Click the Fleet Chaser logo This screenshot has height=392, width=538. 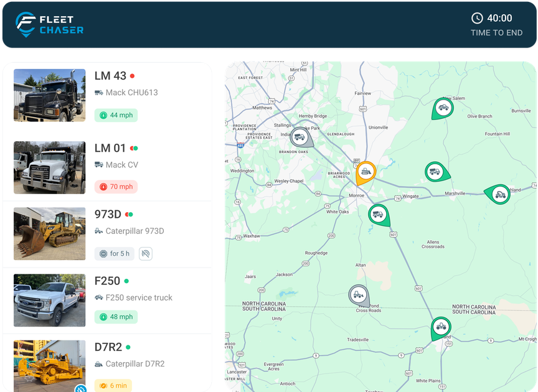point(50,24)
